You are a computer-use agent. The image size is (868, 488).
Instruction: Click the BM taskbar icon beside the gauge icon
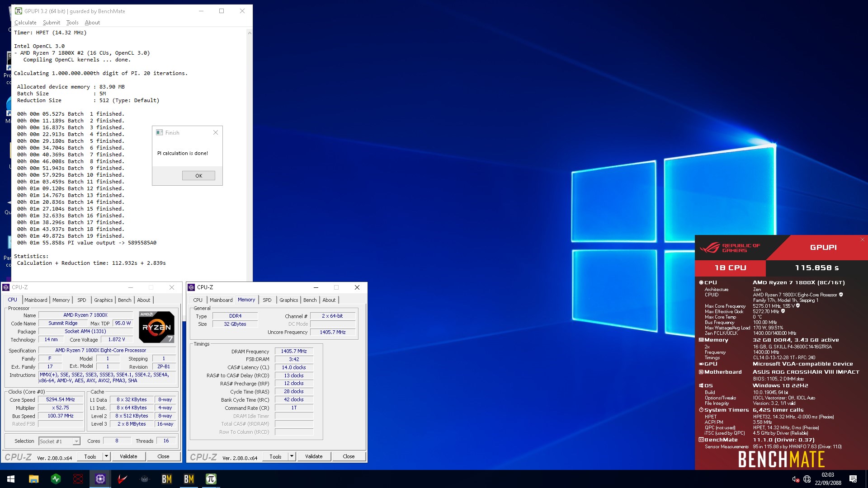(167, 479)
